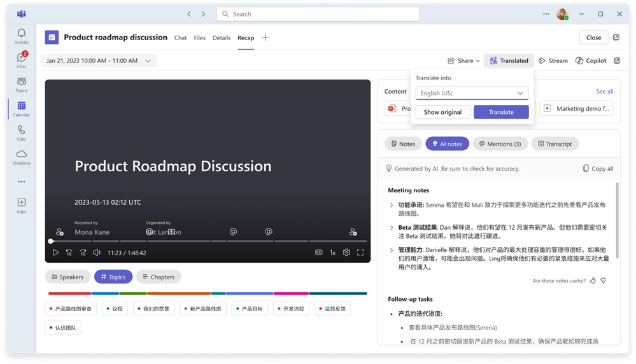Open Calls in the left sidebar

tap(22, 133)
